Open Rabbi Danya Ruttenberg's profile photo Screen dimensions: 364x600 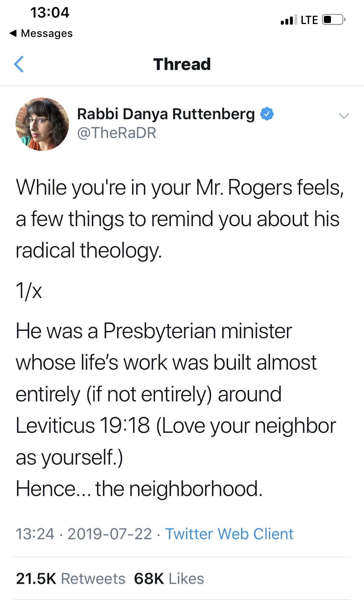click(x=42, y=124)
